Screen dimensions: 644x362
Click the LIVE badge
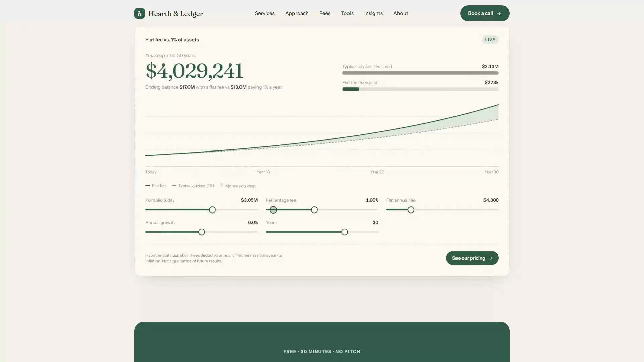click(490, 40)
